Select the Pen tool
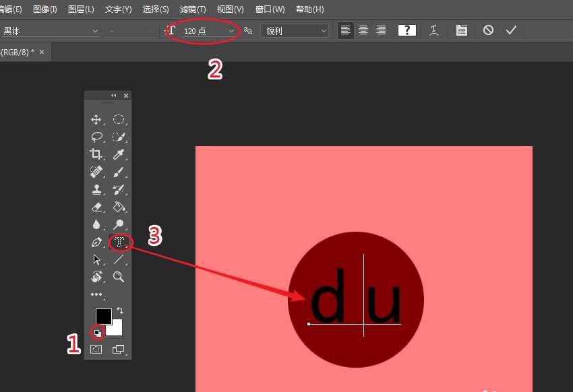Image resolution: width=573 pixels, height=392 pixels. (x=96, y=242)
